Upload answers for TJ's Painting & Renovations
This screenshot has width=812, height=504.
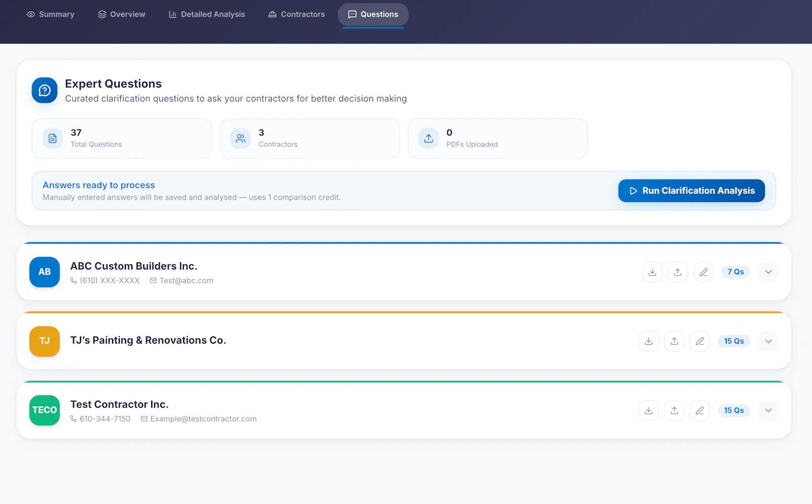coord(674,341)
